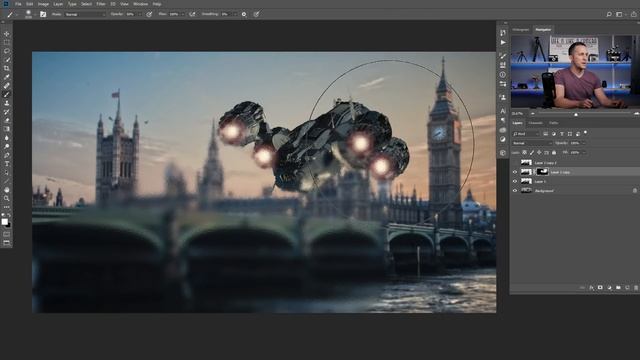Toggle pressure for size button
This screenshot has height=360, width=640.
click(x=256, y=14)
